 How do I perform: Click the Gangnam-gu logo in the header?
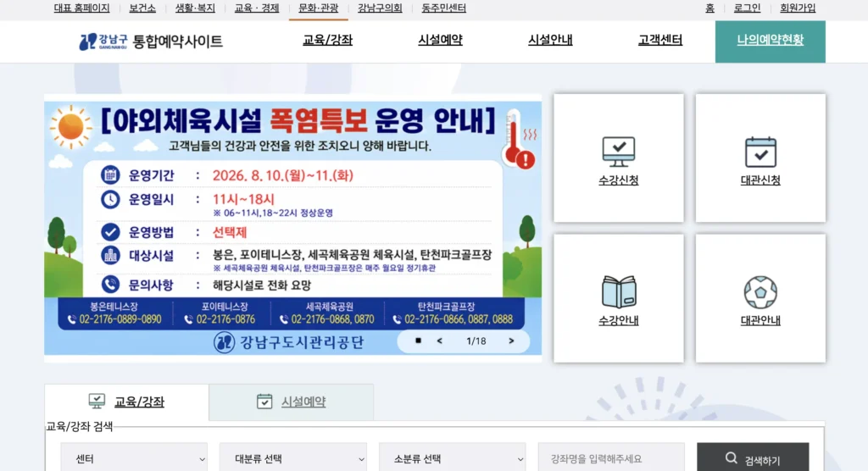tap(103, 42)
